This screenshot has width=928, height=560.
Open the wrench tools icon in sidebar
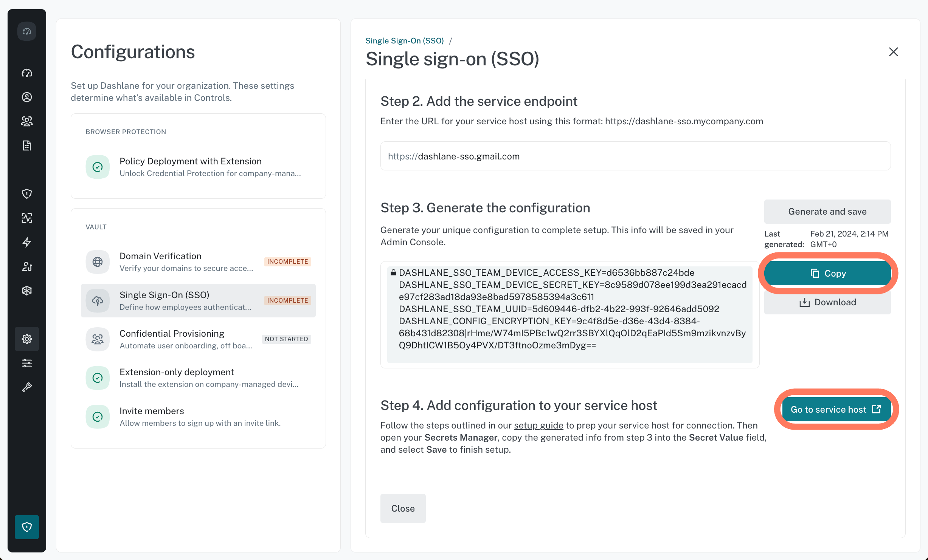(27, 387)
